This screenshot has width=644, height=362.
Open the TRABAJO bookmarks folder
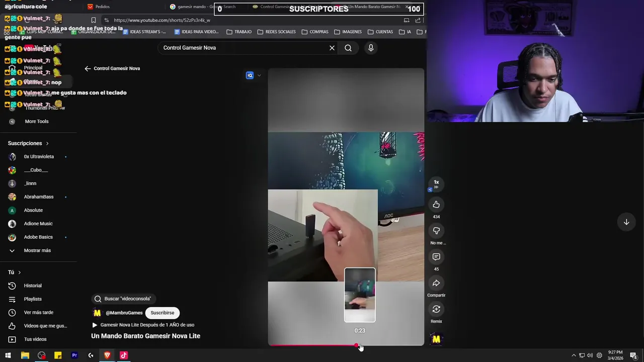click(x=239, y=32)
